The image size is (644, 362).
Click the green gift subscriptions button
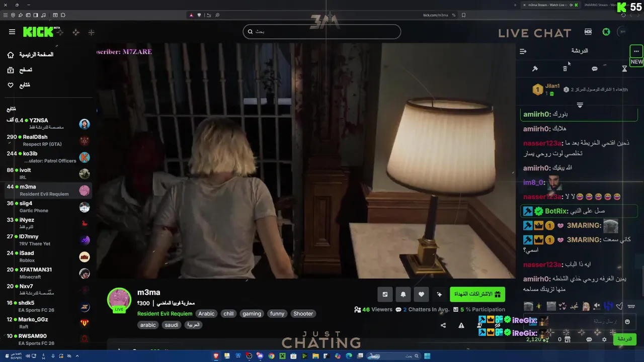(x=477, y=294)
